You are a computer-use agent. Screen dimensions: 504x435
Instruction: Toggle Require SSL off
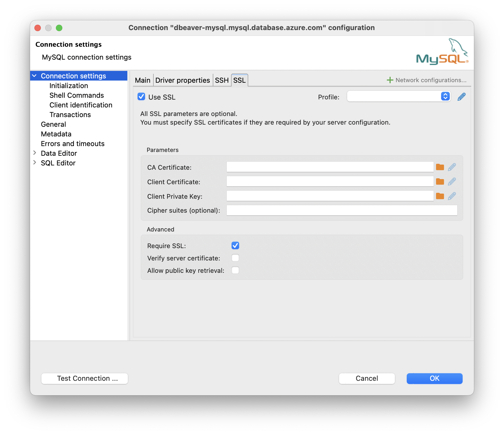235,245
